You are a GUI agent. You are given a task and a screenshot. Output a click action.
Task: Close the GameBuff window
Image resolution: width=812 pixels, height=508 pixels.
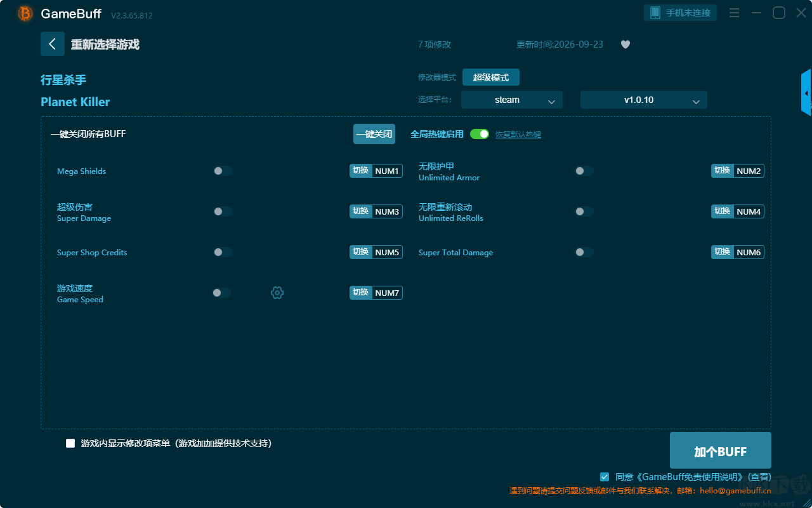tap(801, 13)
